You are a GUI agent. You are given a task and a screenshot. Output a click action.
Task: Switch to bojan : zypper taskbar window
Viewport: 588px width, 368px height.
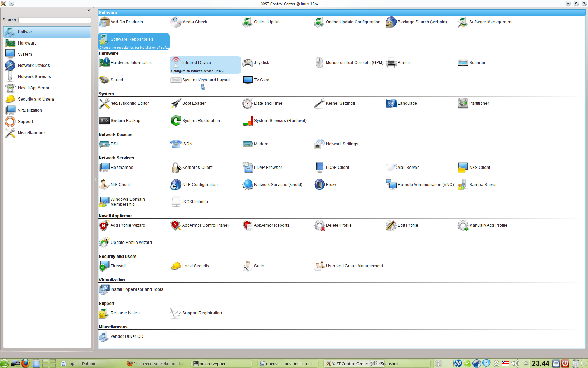pos(222,364)
